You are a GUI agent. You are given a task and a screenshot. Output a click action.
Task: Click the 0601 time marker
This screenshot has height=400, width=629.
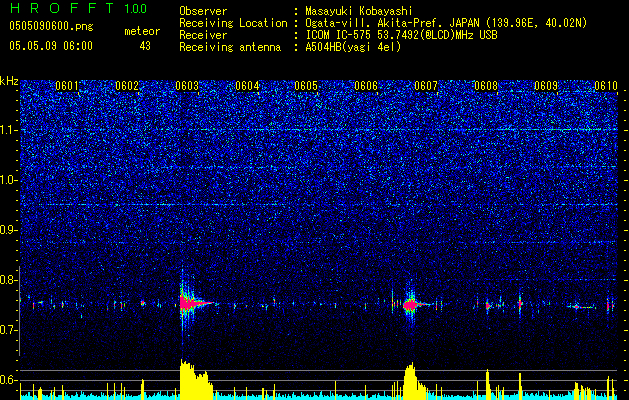tap(67, 86)
